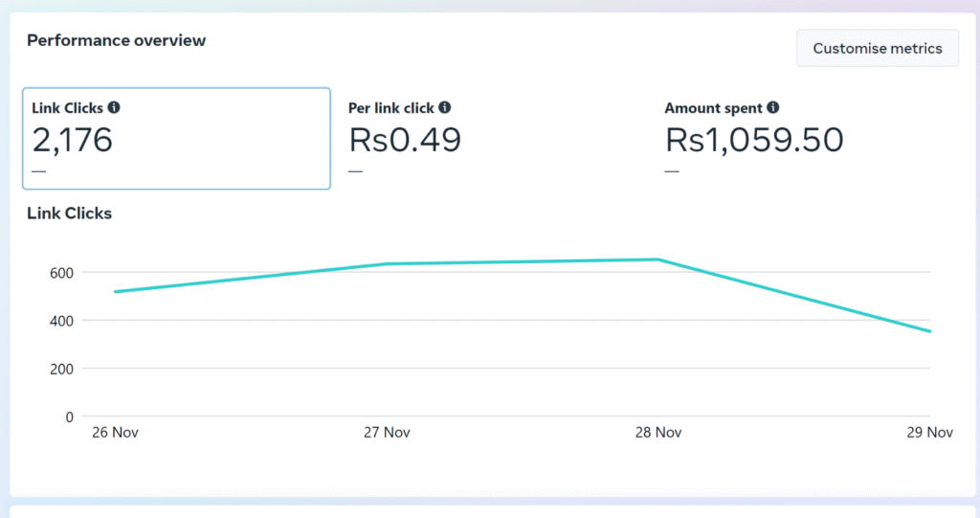Click the Amount spent info icon

pos(773,108)
